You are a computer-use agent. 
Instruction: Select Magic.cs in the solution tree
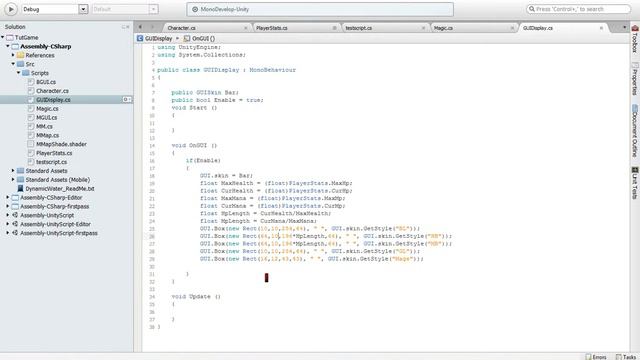click(x=47, y=109)
